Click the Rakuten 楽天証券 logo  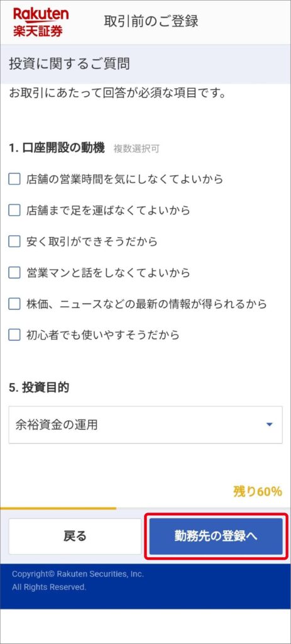tap(41, 23)
